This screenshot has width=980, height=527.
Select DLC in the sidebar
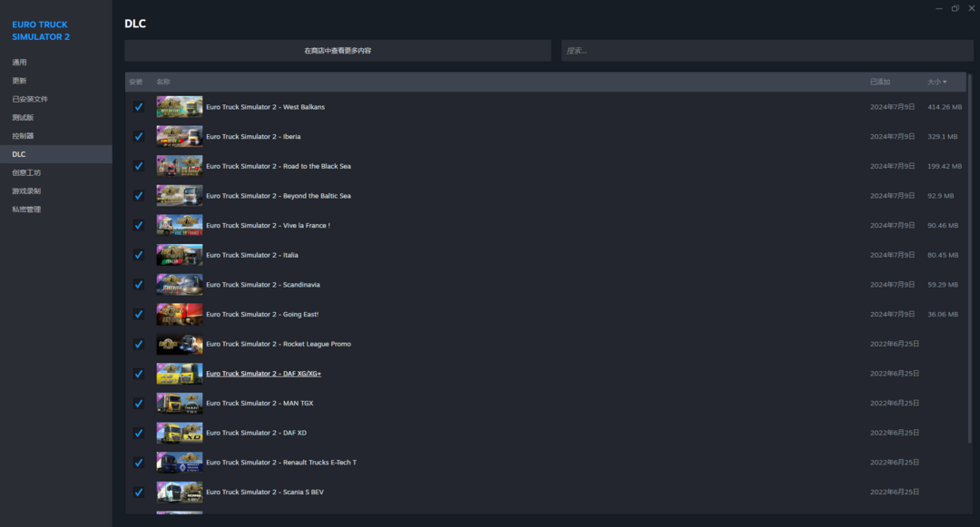56,154
